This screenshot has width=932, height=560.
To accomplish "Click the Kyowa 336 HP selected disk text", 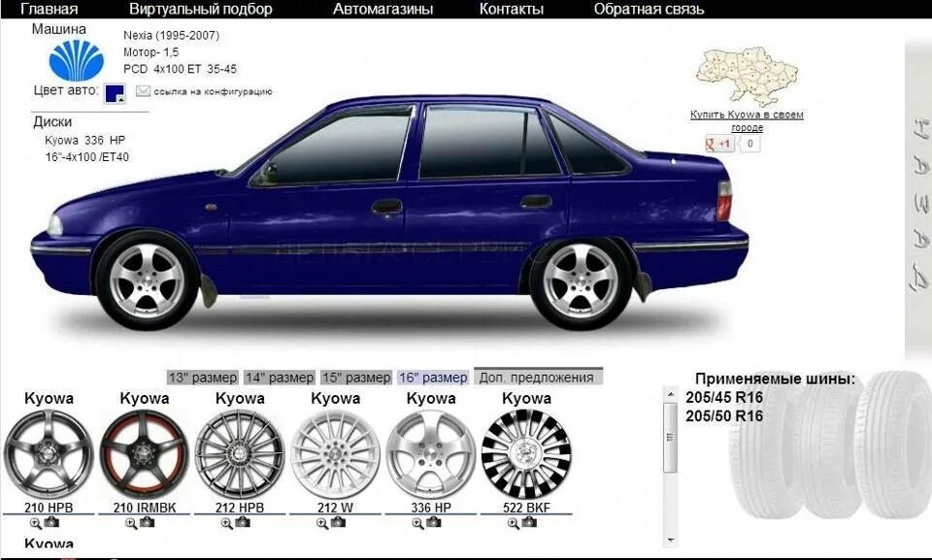I will (x=85, y=141).
